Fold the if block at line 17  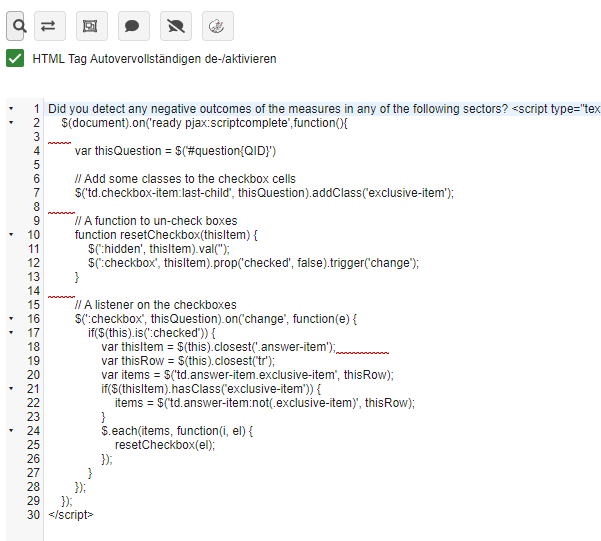10,333
